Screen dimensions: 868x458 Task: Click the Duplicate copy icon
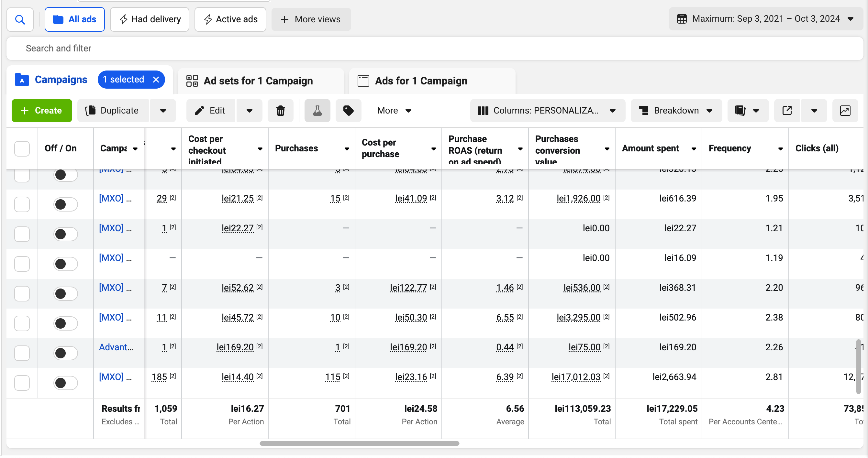[x=90, y=111]
